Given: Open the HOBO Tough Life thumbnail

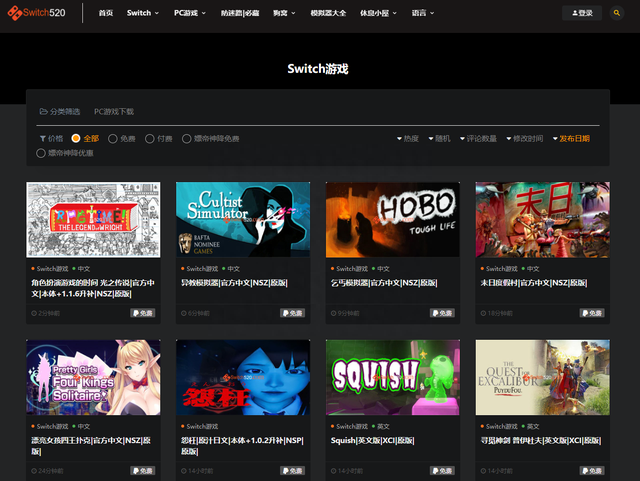Looking at the screenshot, I should (x=393, y=220).
